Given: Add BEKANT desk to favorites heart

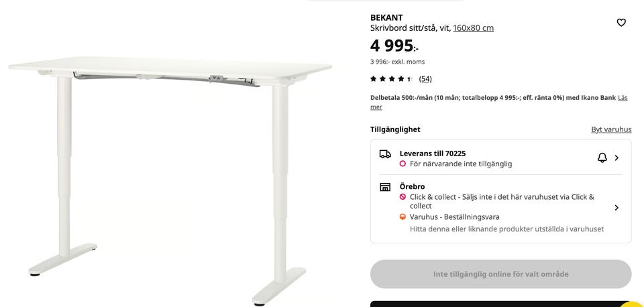Looking at the screenshot, I should tap(621, 23).
